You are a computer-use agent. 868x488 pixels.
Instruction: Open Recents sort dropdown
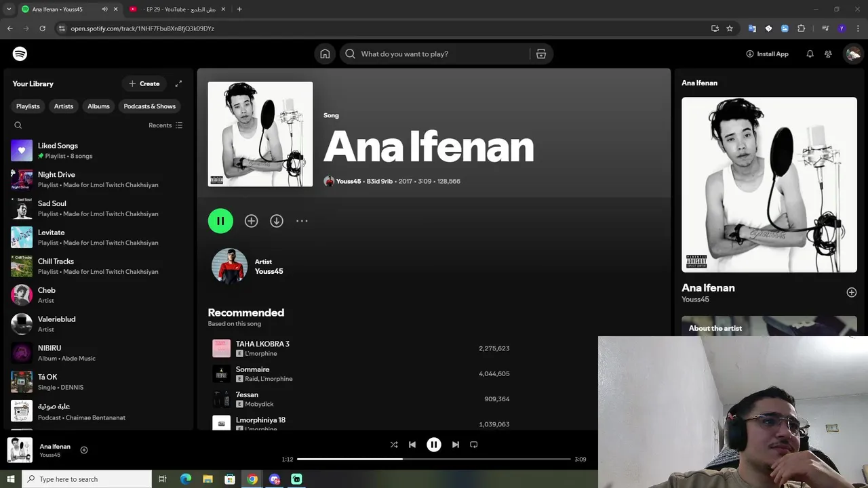coord(165,125)
